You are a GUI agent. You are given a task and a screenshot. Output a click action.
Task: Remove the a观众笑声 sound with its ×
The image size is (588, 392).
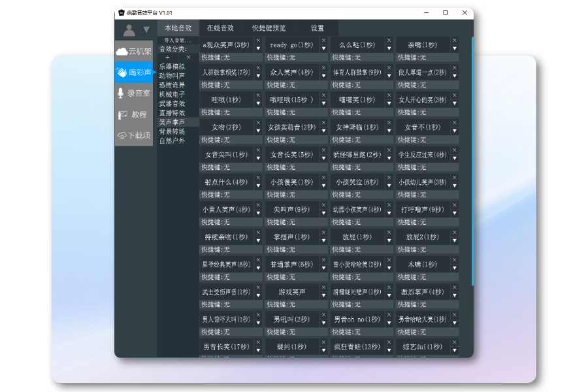pyautogui.click(x=259, y=40)
